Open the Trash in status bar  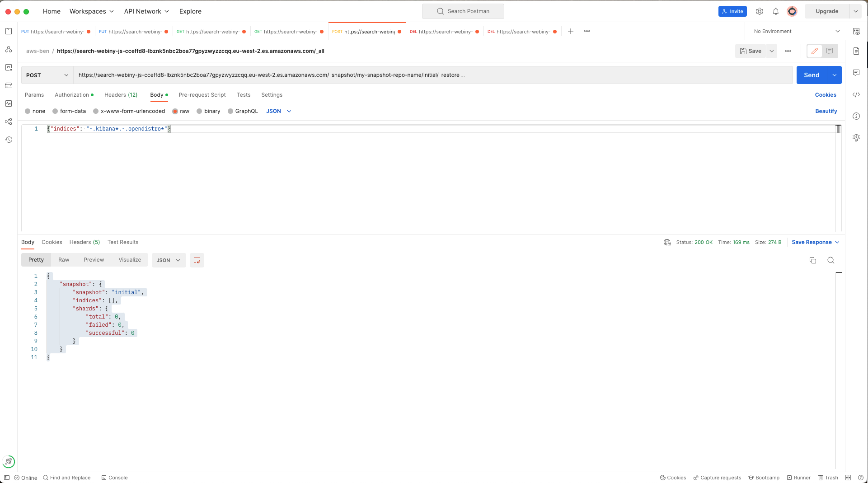[x=828, y=478]
